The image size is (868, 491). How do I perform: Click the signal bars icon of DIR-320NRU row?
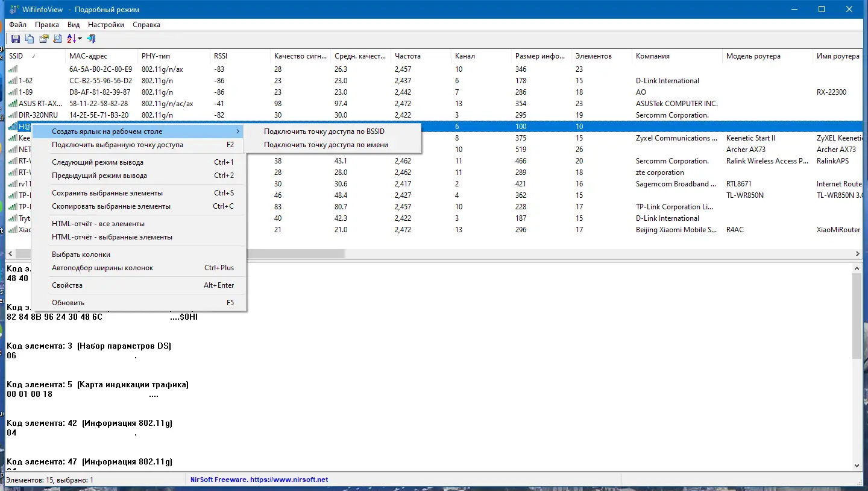pyautogui.click(x=13, y=115)
